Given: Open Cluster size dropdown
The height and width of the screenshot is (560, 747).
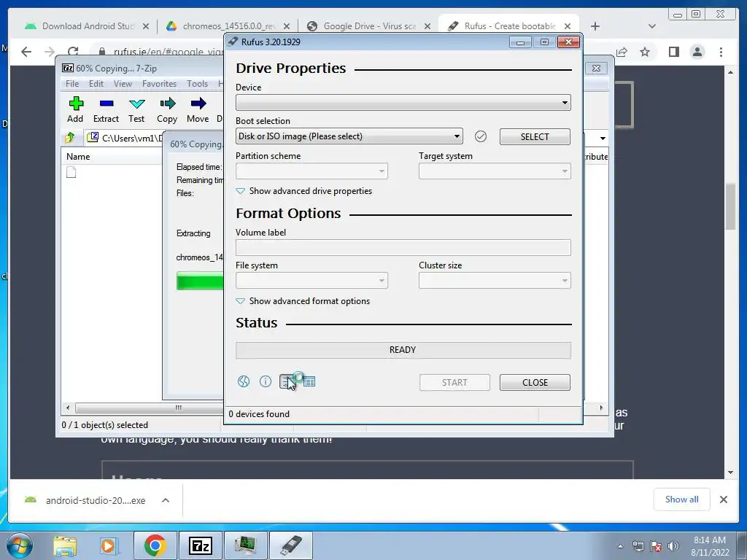Looking at the screenshot, I should pos(495,281).
